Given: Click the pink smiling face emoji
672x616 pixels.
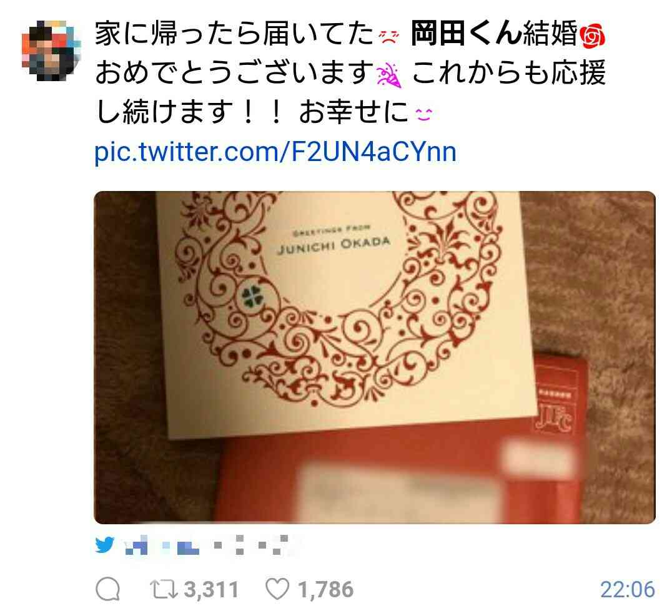Looking at the screenshot, I should [x=423, y=114].
